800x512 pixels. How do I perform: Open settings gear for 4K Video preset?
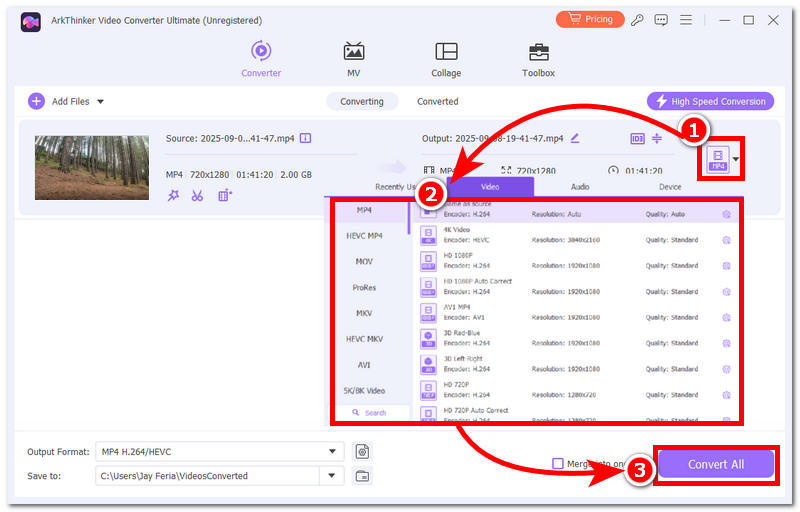pos(726,240)
